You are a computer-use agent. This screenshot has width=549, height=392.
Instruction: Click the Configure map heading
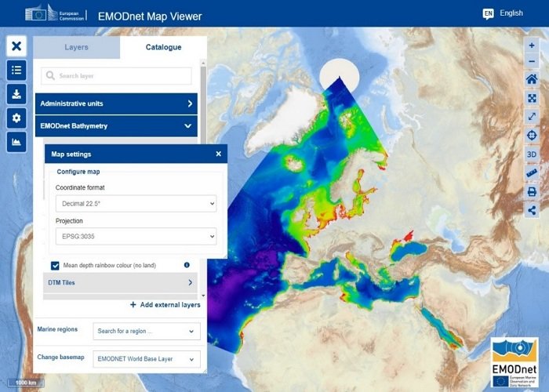tap(78, 172)
